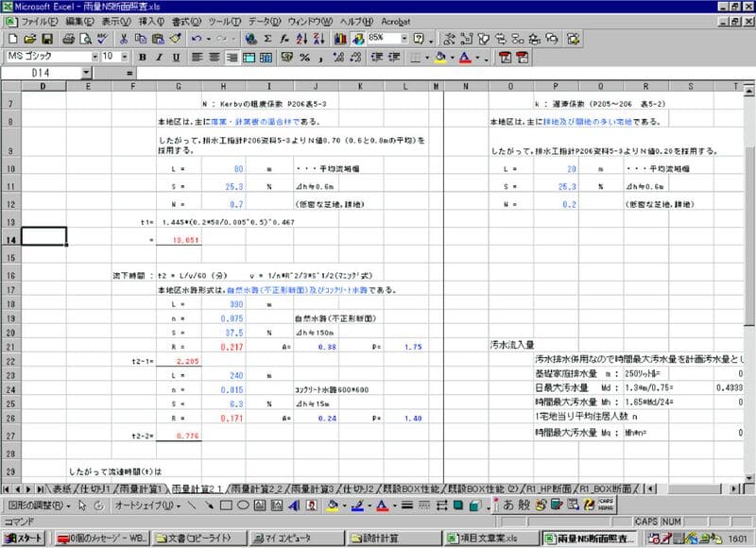
Task: Click the スタート Start button
Action: click(x=24, y=538)
